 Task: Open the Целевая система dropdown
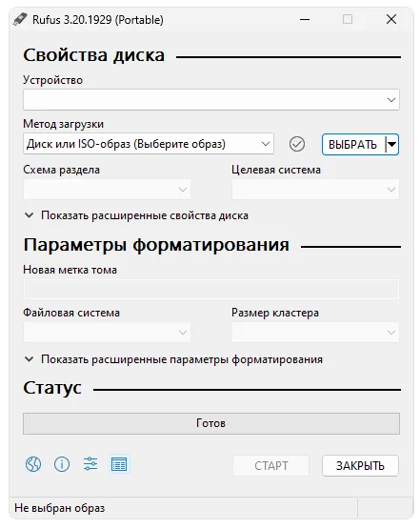pyautogui.click(x=315, y=190)
